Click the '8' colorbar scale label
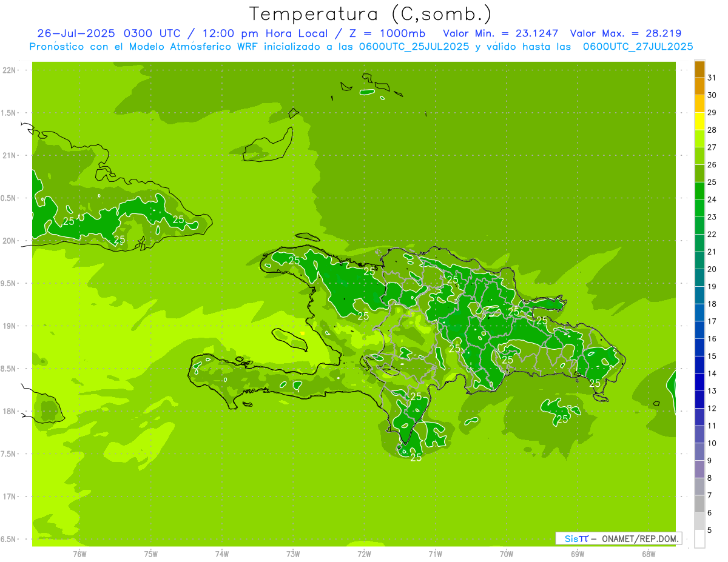This screenshot has height=562, width=728. point(709,478)
